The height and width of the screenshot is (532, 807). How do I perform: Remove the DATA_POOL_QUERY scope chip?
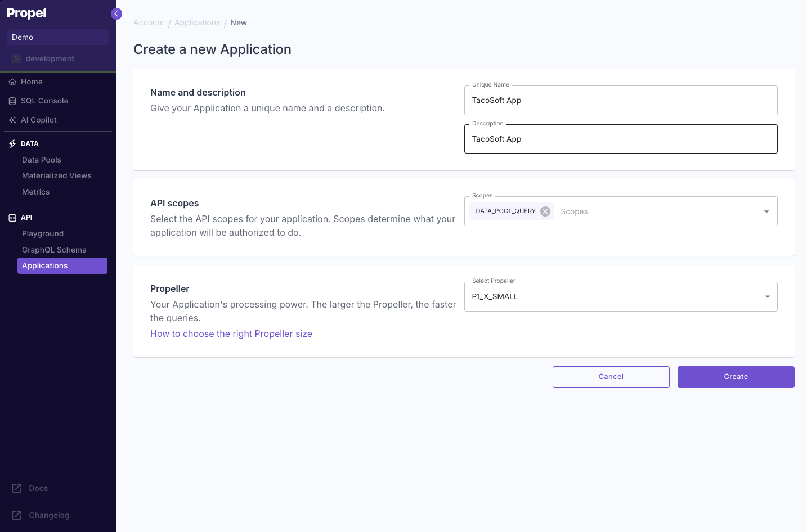pos(545,211)
